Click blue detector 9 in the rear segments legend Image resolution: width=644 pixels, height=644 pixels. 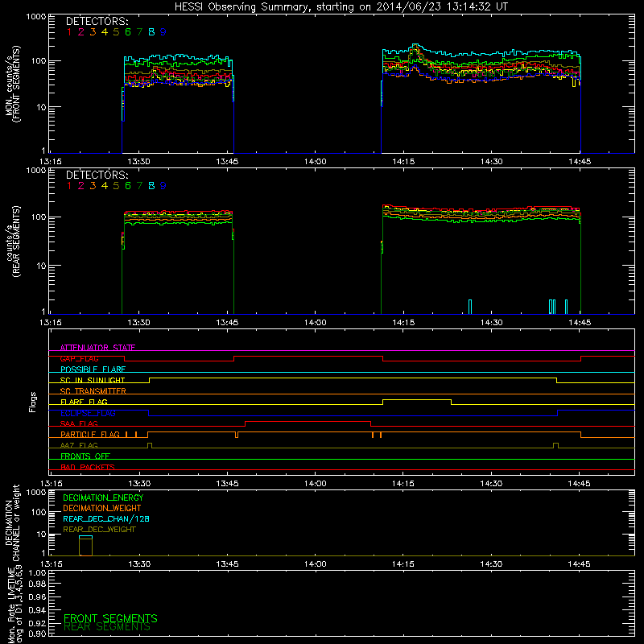tap(163, 186)
